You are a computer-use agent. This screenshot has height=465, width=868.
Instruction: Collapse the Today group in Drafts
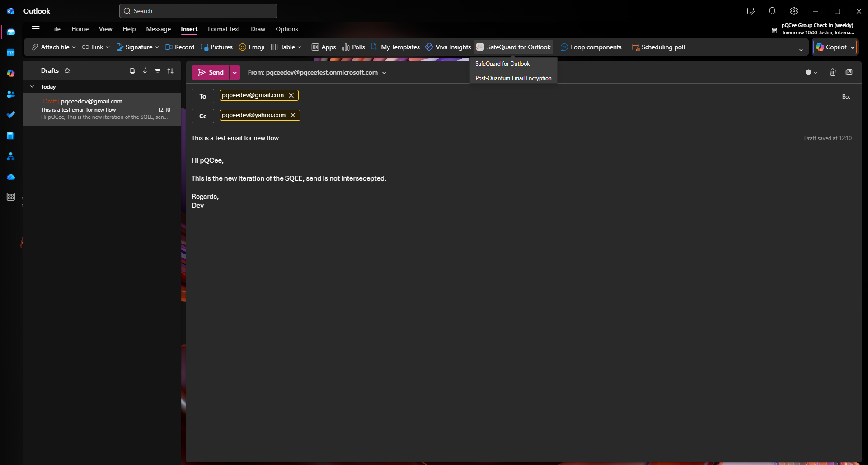[x=32, y=86]
